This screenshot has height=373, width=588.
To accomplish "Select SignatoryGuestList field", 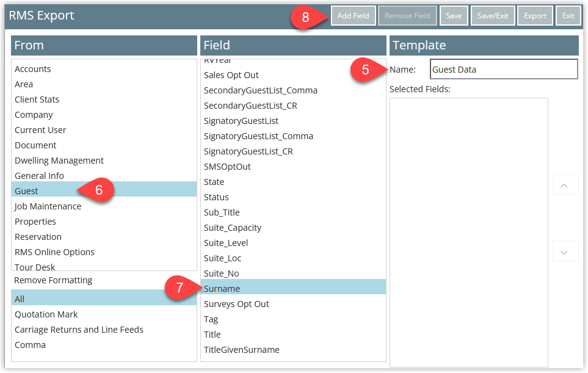I will click(293, 121).
